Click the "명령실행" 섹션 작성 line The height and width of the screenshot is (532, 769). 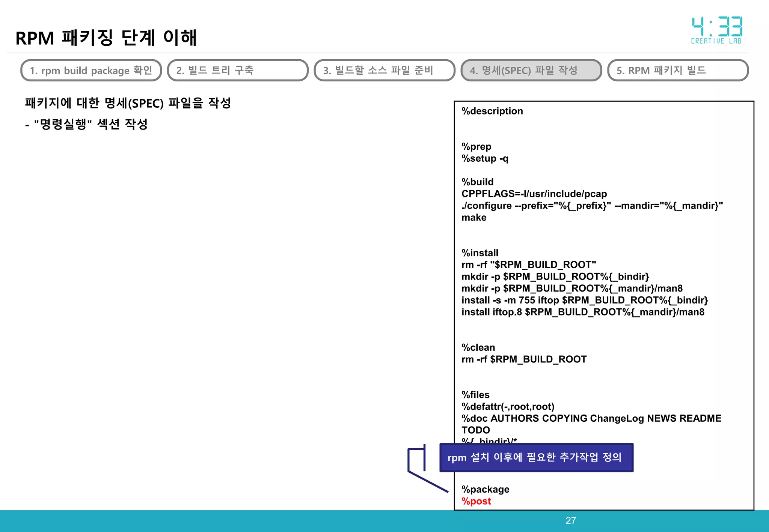(87, 124)
